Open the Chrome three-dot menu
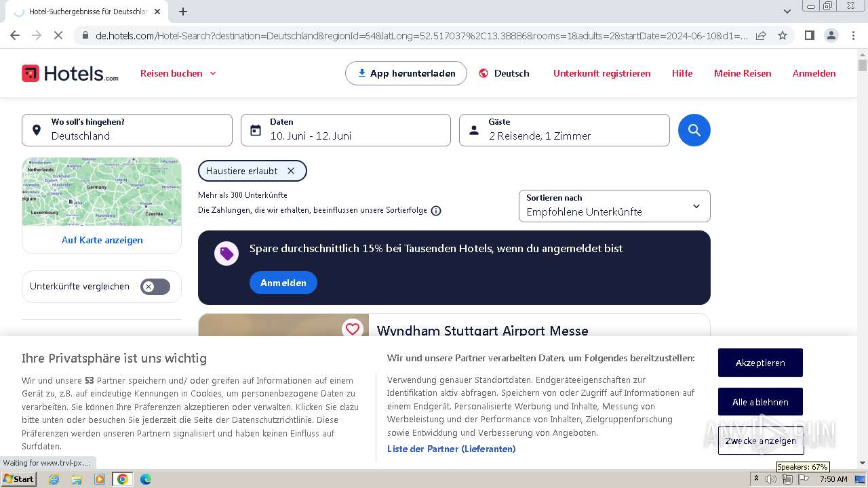The height and width of the screenshot is (488, 868). tap(853, 35)
